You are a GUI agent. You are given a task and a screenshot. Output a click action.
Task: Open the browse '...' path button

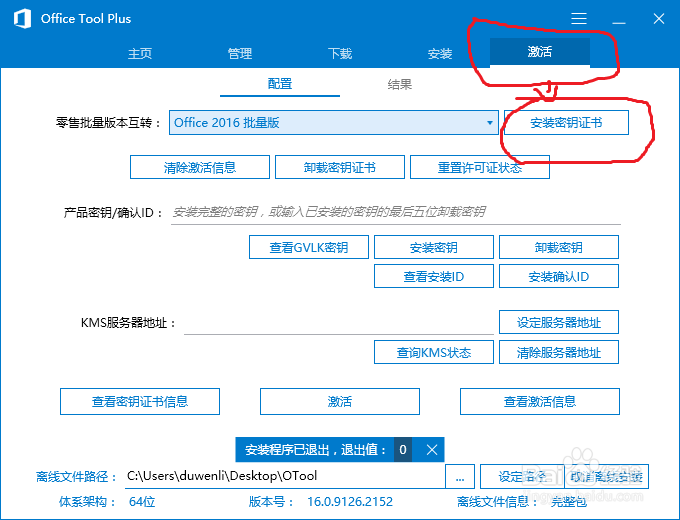click(460, 477)
